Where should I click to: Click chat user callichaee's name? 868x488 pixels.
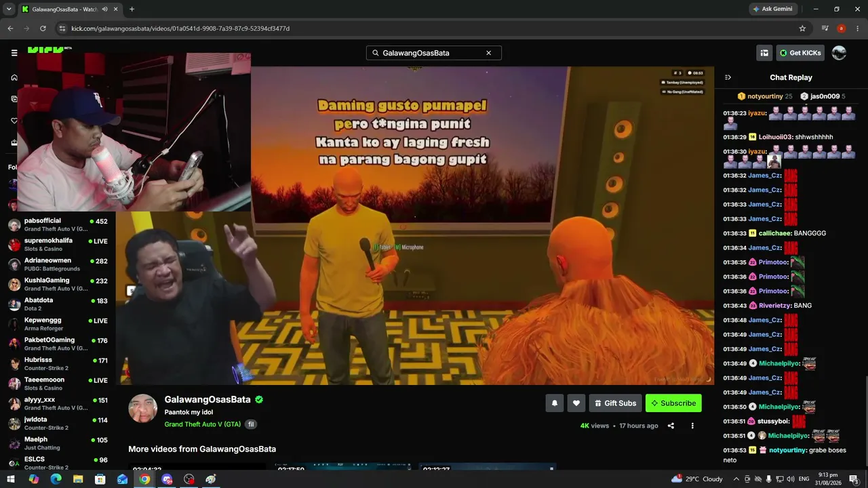774,233
